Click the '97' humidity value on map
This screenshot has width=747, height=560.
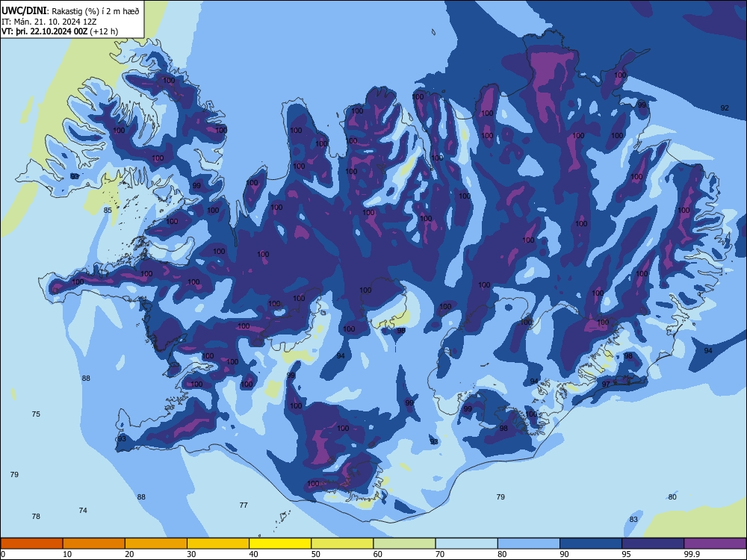606,385
